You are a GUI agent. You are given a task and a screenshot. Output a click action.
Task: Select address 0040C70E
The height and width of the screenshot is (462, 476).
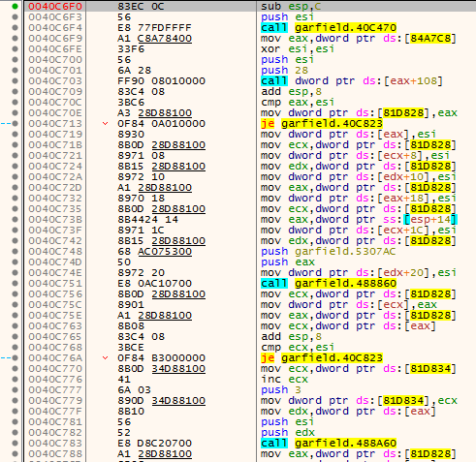[55, 113]
